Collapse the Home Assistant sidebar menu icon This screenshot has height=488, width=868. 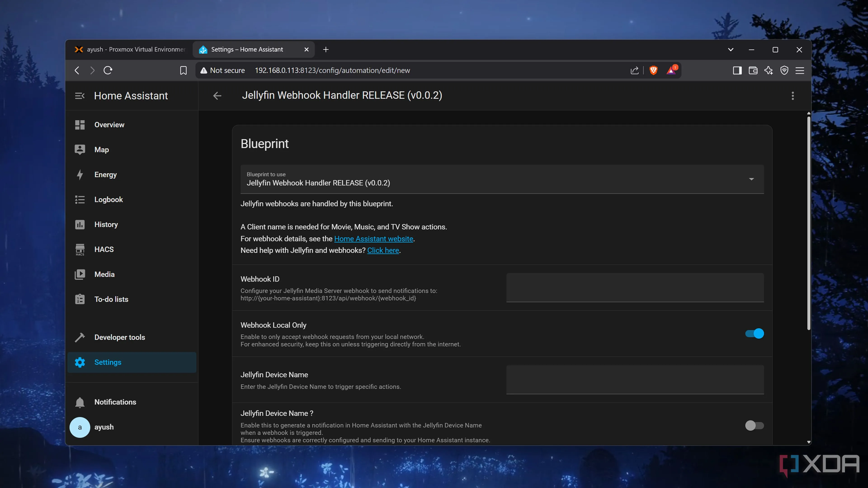tap(80, 96)
